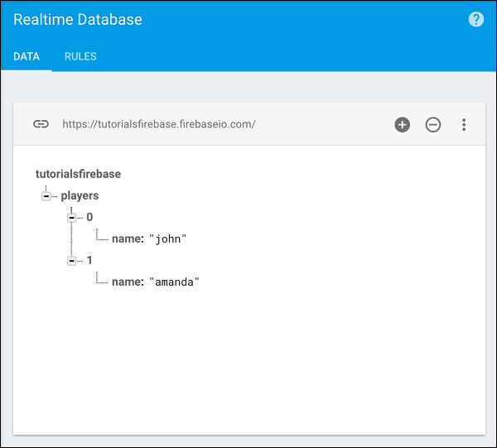This screenshot has width=497, height=448.
Task: Click the Realtime Database title
Action: point(78,20)
